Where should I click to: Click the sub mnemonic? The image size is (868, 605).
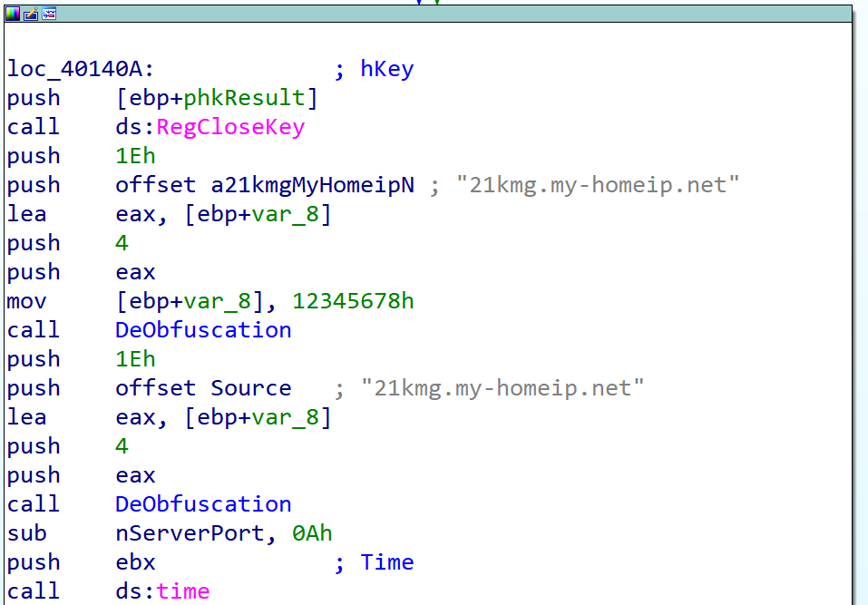pos(26,533)
